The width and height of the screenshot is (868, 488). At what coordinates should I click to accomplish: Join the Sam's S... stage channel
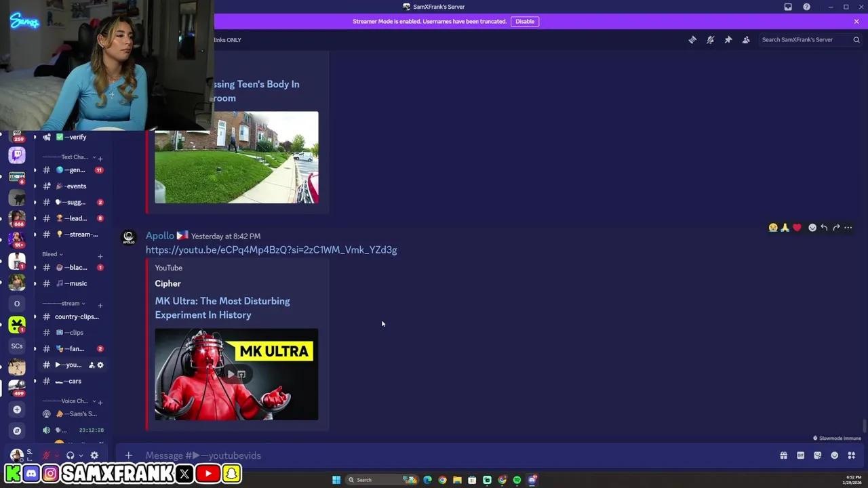(x=72, y=414)
